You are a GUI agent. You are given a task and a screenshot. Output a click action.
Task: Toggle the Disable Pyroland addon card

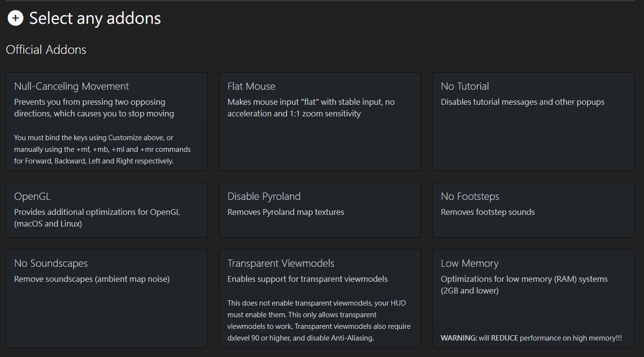pos(320,210)
